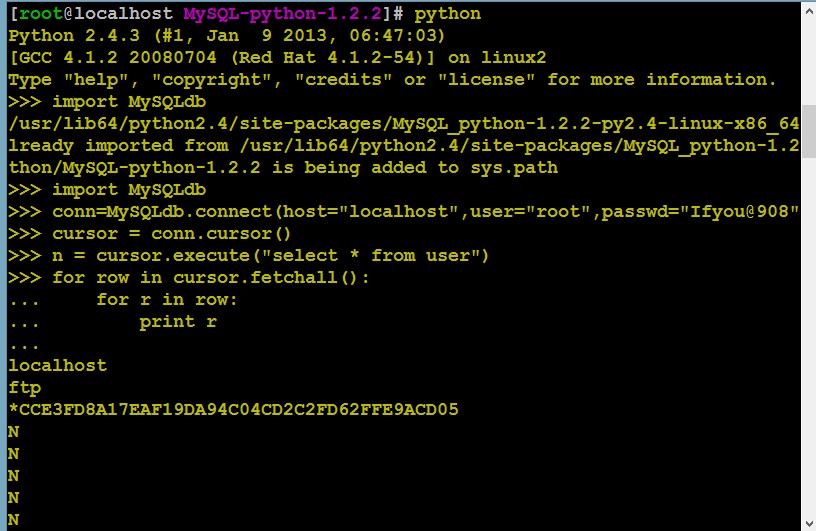Click the GCC 4.1.2 Red Hat line

pos(277,58)
